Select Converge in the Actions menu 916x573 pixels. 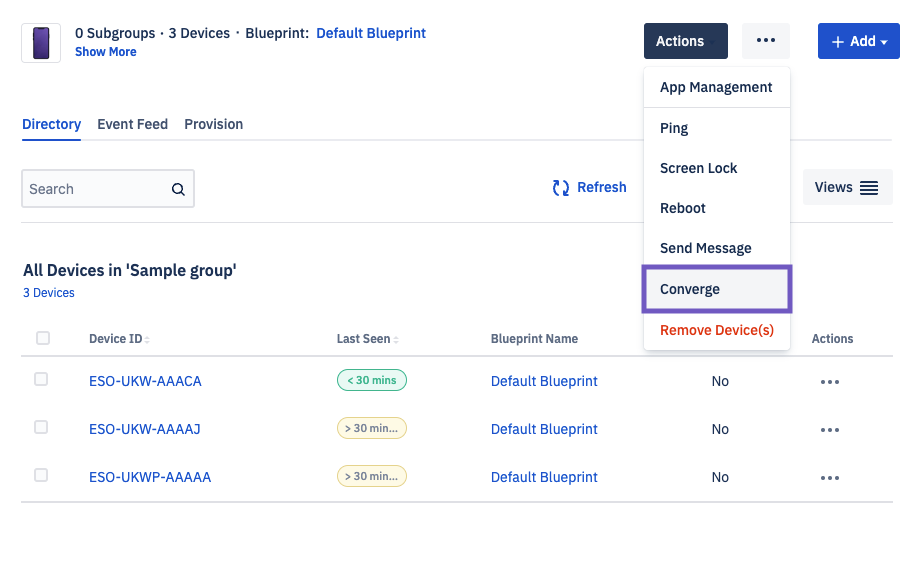(717, 289)
